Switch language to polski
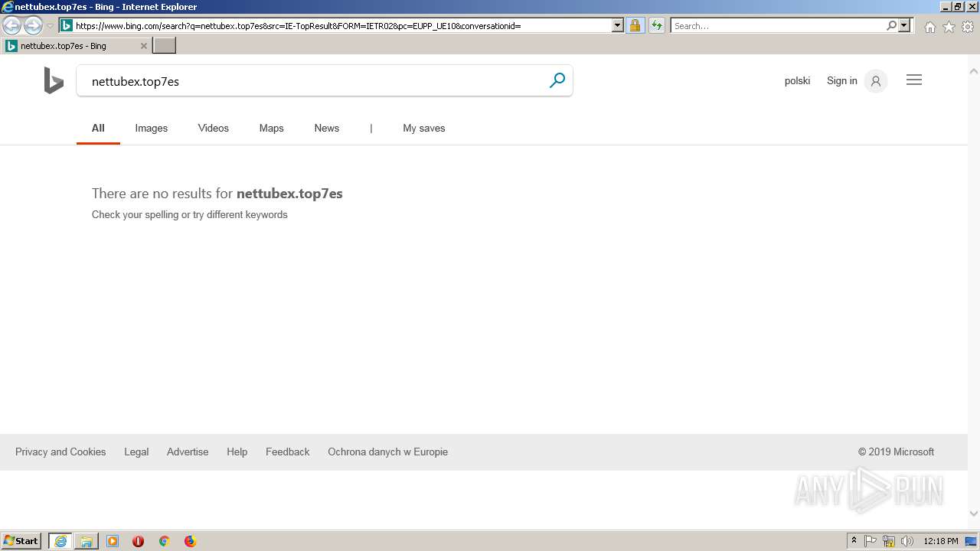This screenshot has width=980, height=551. [797, 80]
